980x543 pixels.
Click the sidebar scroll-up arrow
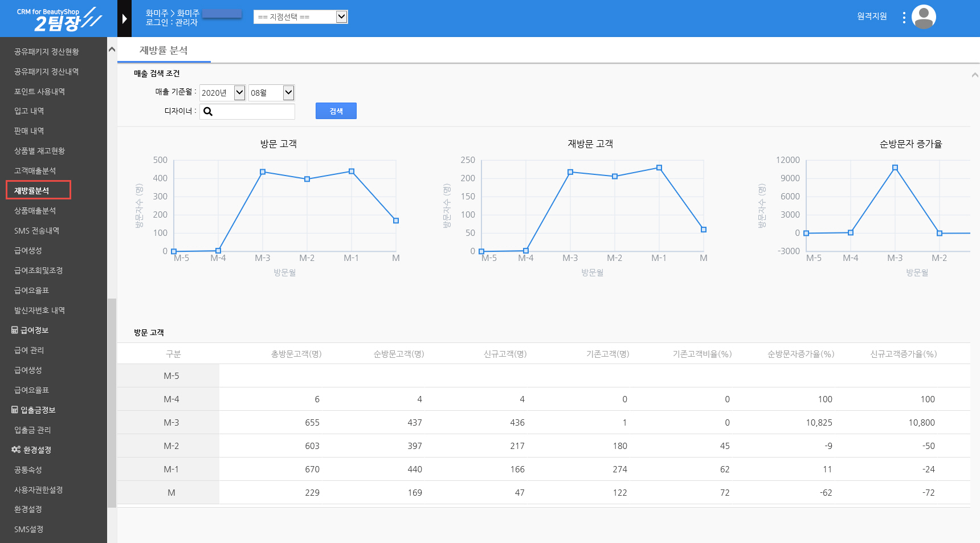[112, 50]
